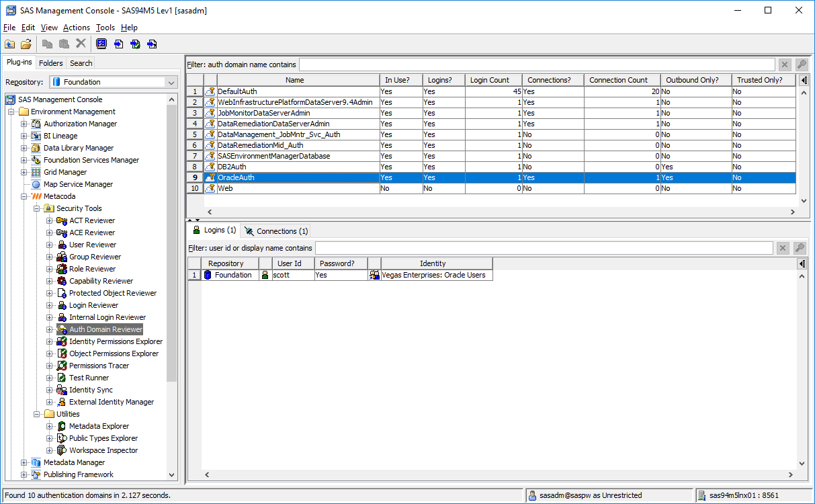Image resolution: width=815 pixels, height=504 pixels.
Task: Sort by the Login Count column header
Action: (x=490, y=80)
